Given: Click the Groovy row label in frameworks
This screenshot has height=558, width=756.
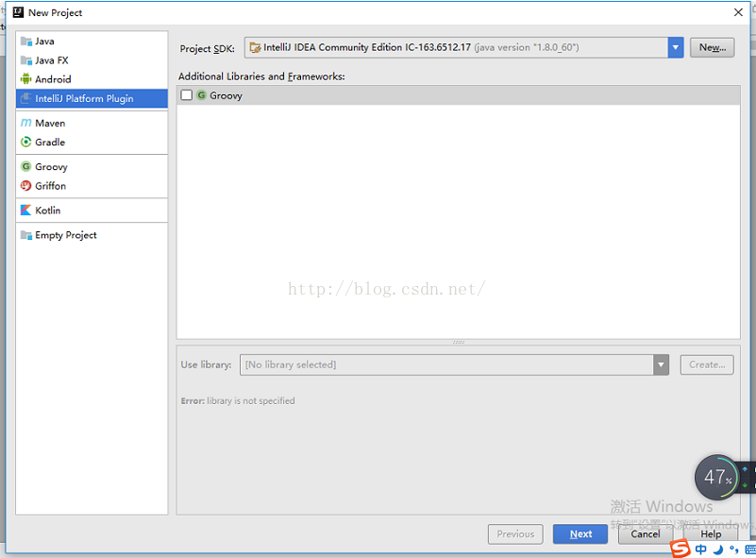Looking at the screenshot, I should [x=226, y=95].
